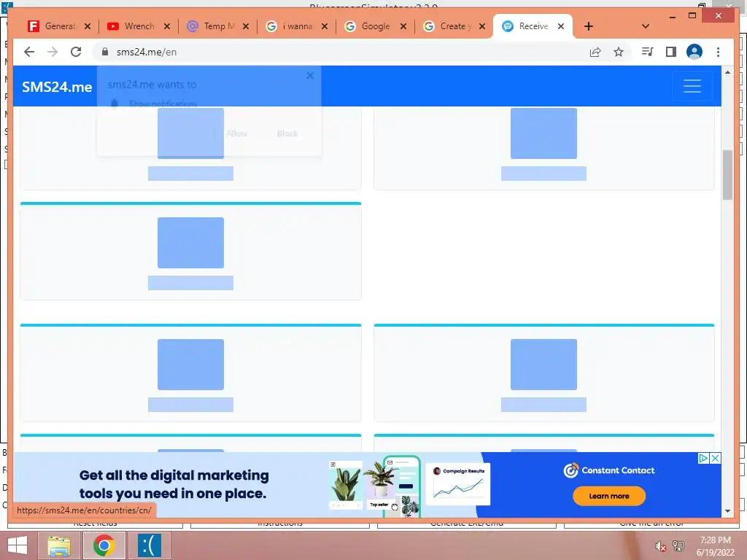Click the network tray icon

coord(678,546)
